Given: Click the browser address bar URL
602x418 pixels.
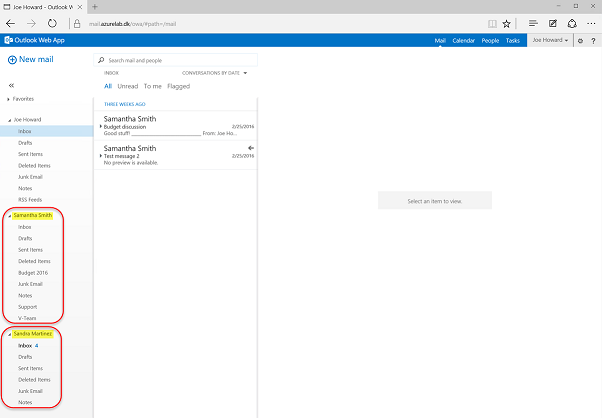Looking at the screenshot, I should coord(132,24).
